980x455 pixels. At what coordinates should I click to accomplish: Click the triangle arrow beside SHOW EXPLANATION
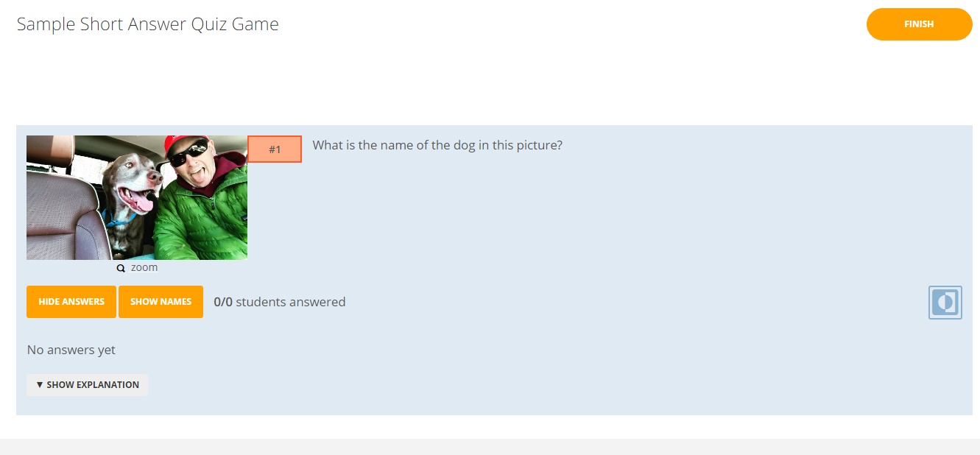(x=40, y=385)
